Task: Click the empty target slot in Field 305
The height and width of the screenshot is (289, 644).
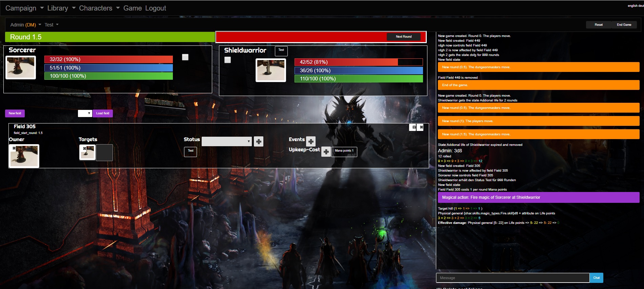Action: tap(104, 153)
